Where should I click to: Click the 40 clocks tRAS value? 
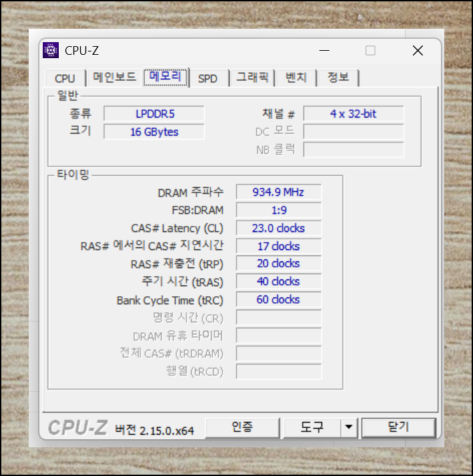(279, 281)
